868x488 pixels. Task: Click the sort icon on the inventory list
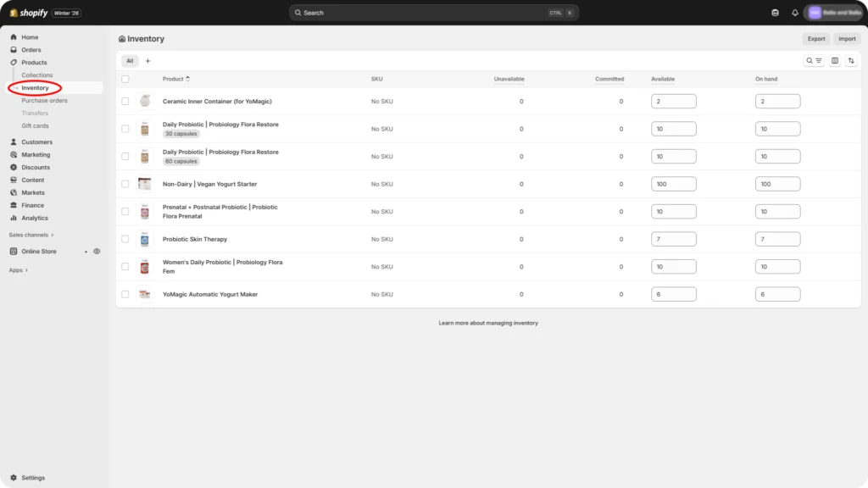point(851,60)
